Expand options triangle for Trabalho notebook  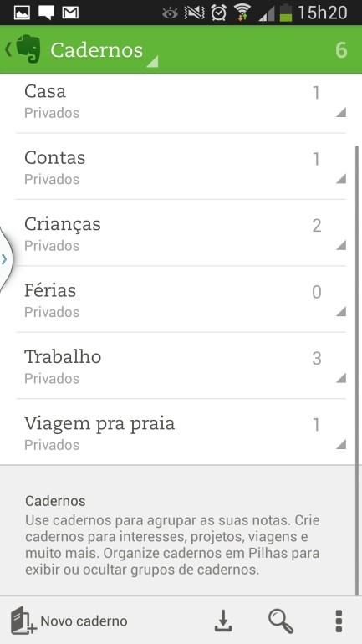pyautogui.click(x=340, y=378)
